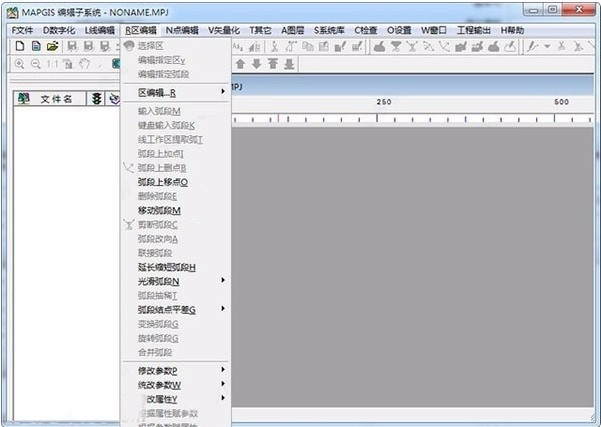Image resolution: width=601 pixels, height=427 pixels.
Task: Open the small dropdown arrow beside pen tool
Action: click(x=547, y=47)
